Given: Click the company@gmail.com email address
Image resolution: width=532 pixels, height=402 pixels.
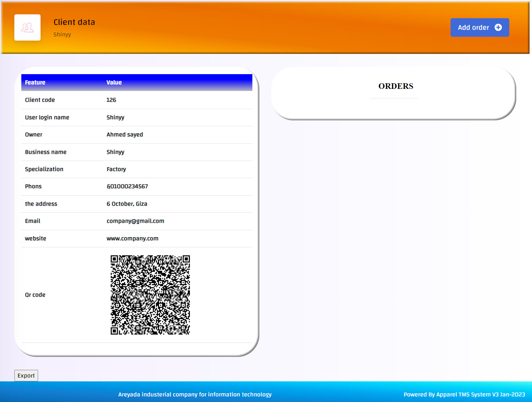Looking at the screenshot, I should 135,221.
